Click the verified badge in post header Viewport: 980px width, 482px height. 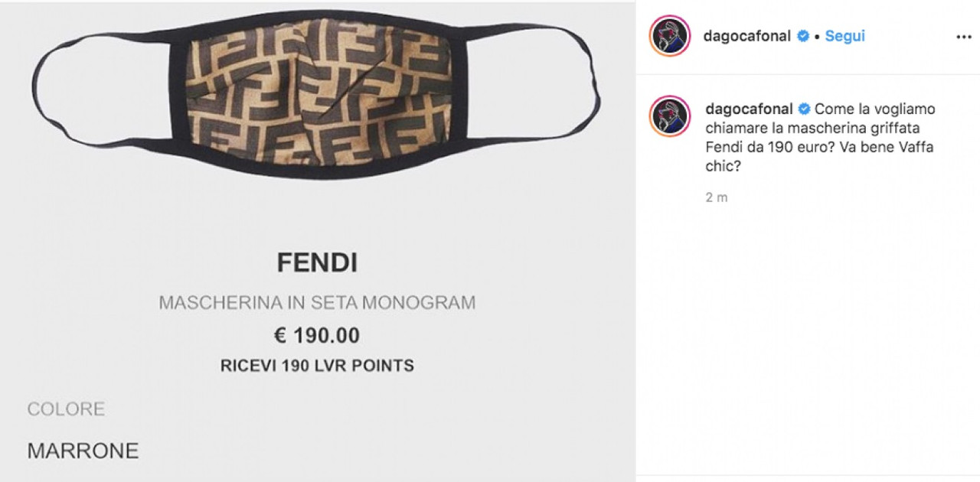click(x=803, y=36)
